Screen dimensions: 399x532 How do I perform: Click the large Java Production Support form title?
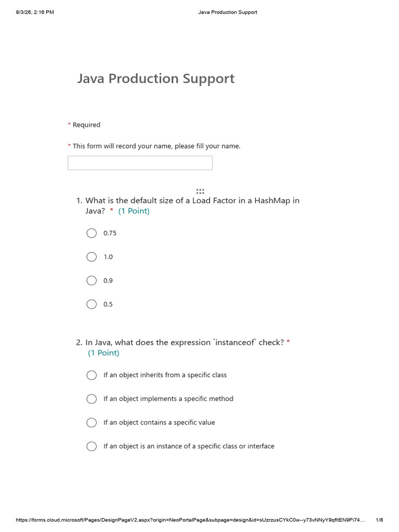pyautogui.click(x=156, y=79)
